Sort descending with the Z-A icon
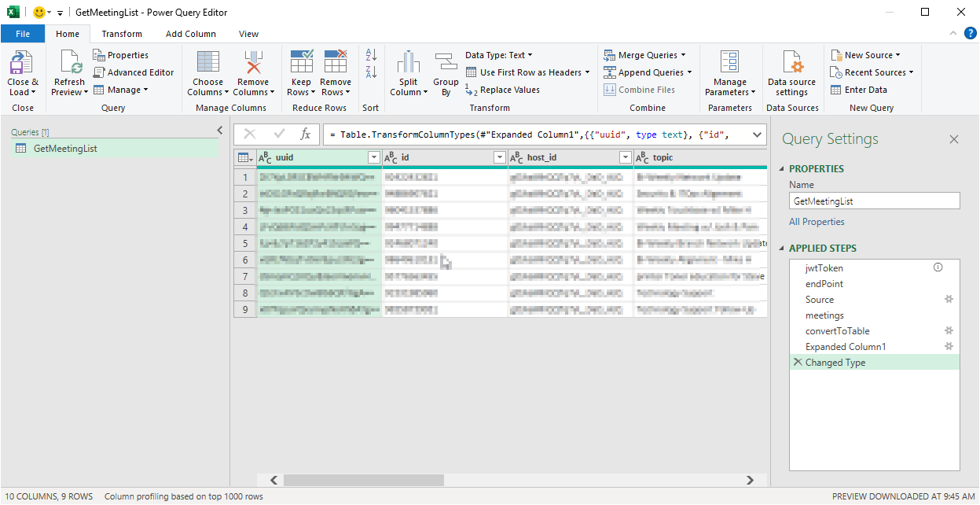 pos(372,72)
